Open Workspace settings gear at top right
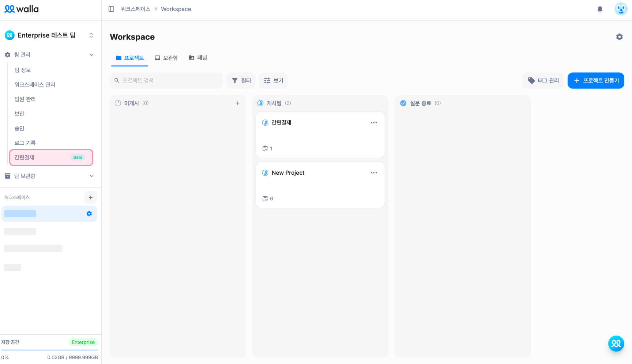 tap(619, 37)
